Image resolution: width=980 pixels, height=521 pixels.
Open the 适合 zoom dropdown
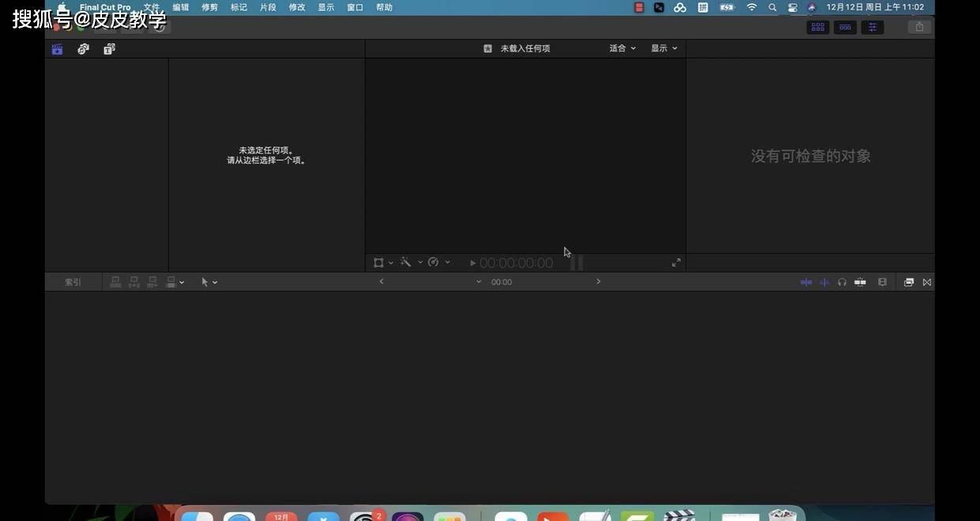coord(622,48)
